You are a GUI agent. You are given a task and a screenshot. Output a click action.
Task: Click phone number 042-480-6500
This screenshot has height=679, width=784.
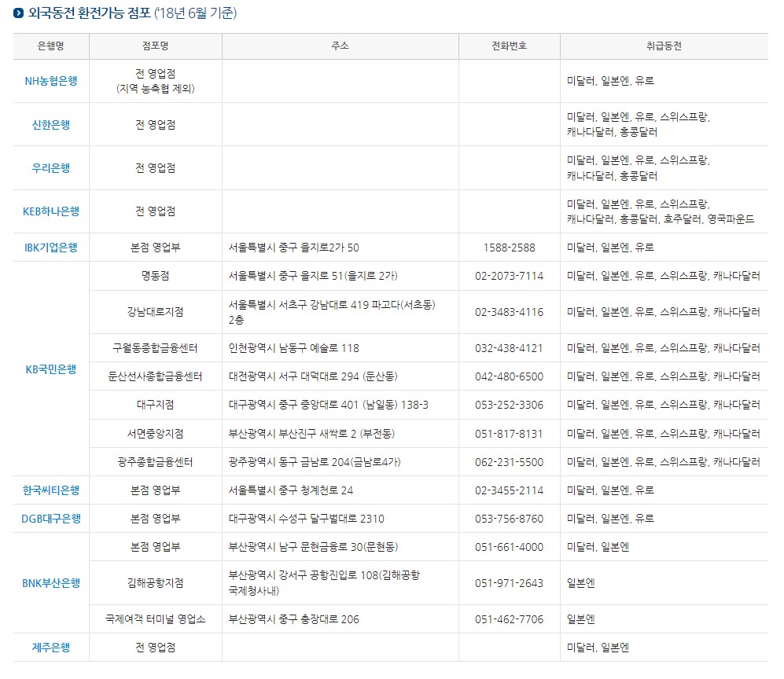pyautogui.click(x=509, y=376)
